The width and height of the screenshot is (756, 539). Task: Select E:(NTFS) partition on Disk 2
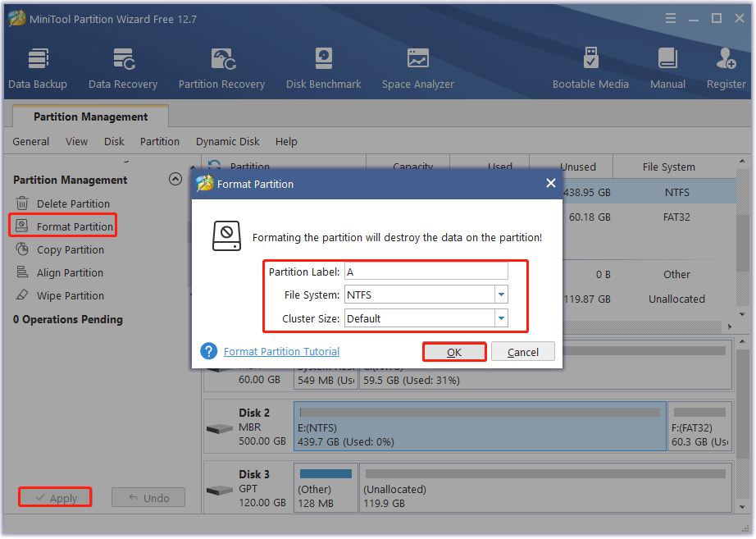click(480, 427)
